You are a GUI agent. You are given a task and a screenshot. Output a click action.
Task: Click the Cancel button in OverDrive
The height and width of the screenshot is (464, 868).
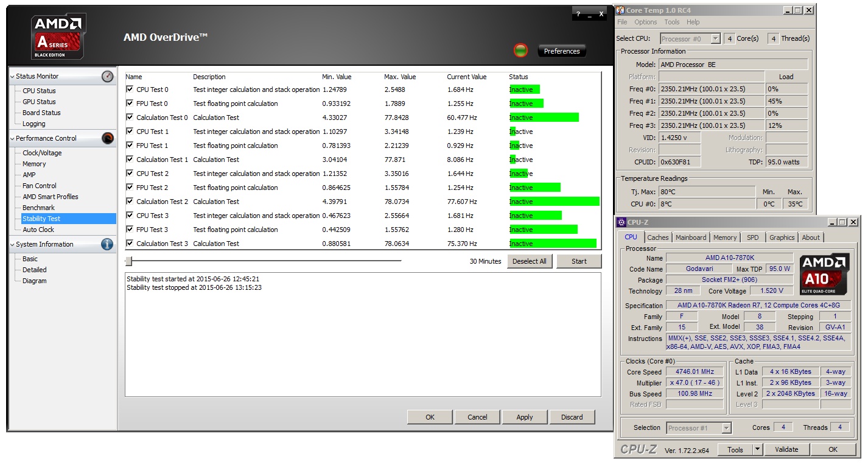pos(477,417)
